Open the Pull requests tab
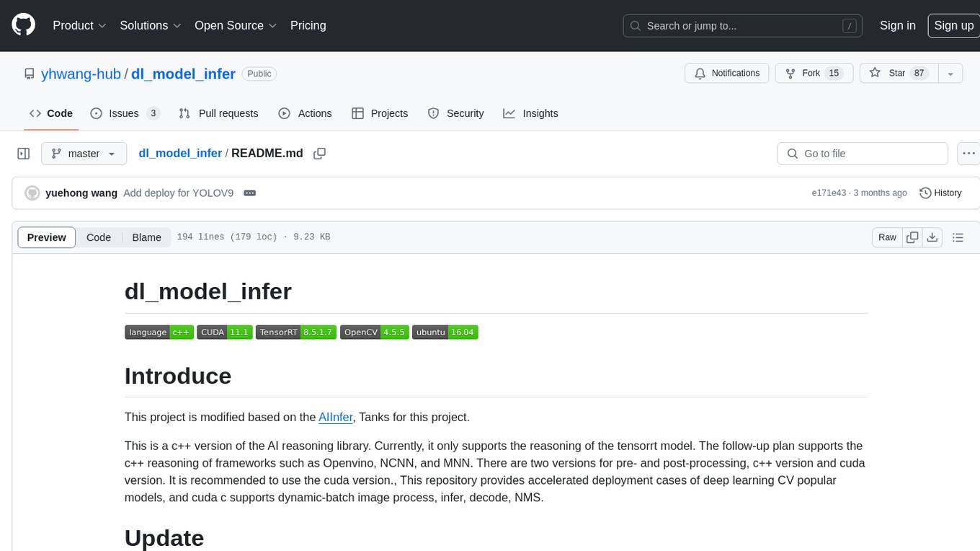Viewport: 980px width, 551px height. click(218, 113)
